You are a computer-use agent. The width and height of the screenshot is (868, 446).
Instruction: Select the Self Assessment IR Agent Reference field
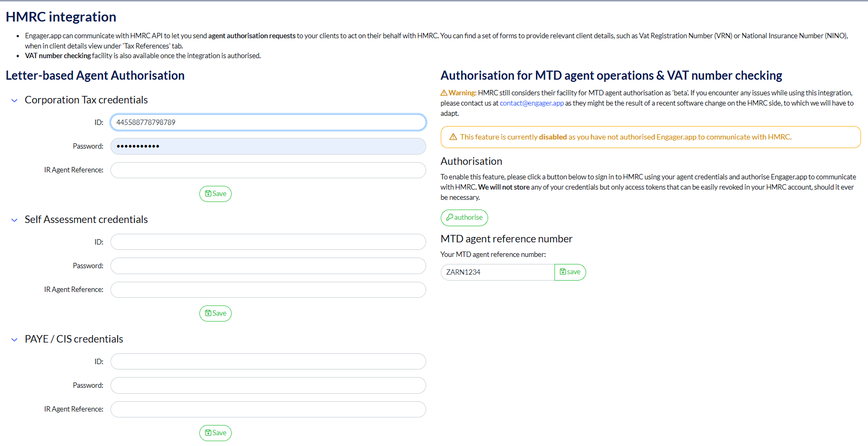[268, 290]
